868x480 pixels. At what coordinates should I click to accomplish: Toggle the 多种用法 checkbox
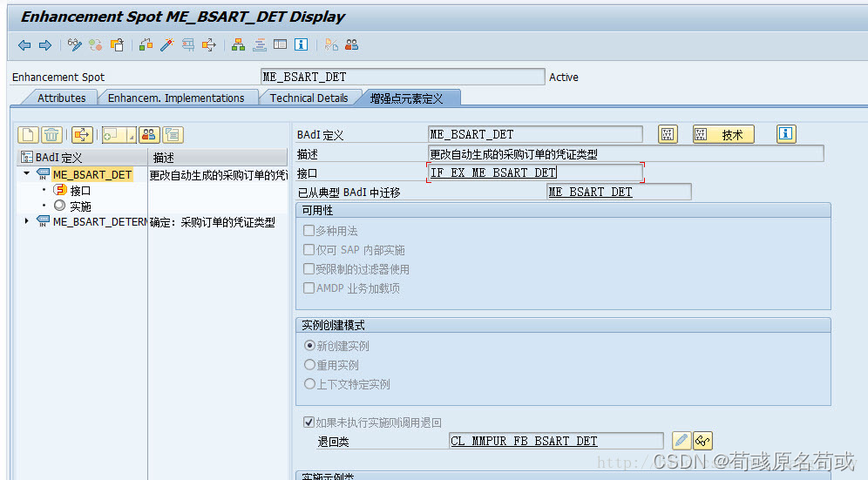[x=309, y=230]
